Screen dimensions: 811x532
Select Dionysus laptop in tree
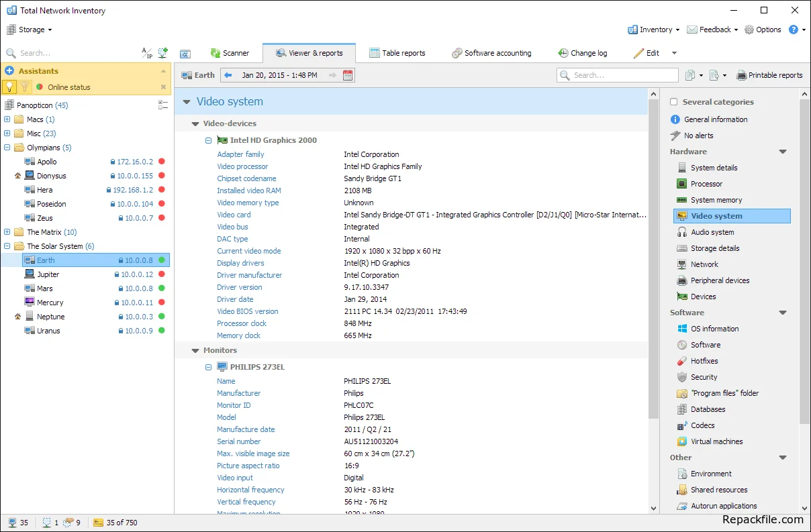51,176
